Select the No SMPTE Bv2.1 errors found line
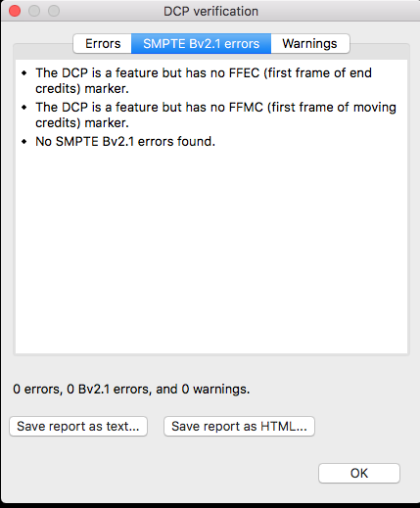The height and width of the screenshot is (508, 420). click(125, 141)
